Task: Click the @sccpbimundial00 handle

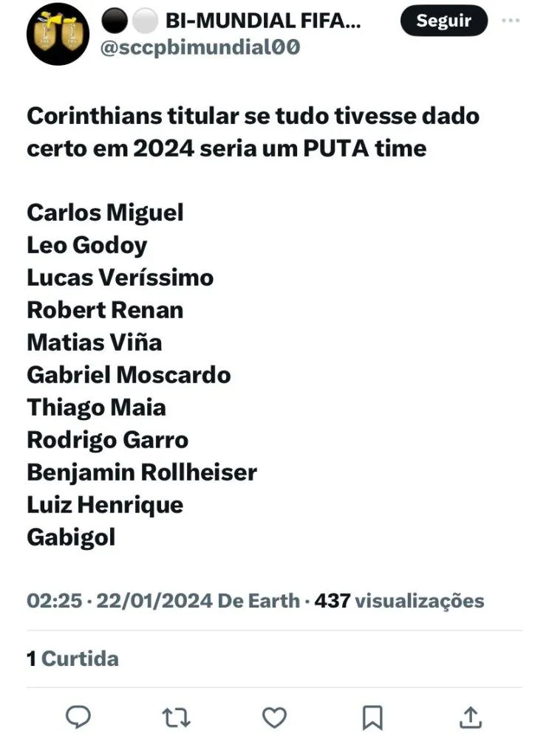Action: (x=200, y=47)
